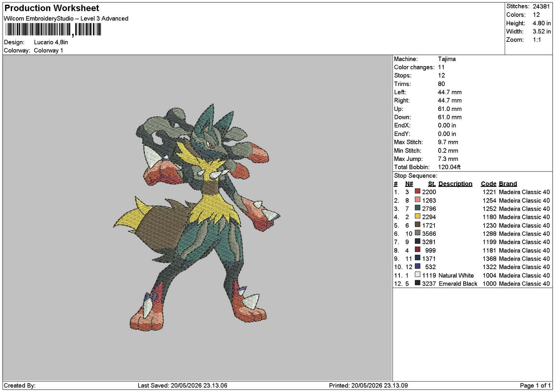555x392 pixels.
Task: Click 'Page 1 of 1' in footer
Action: [x=535, y=385]
